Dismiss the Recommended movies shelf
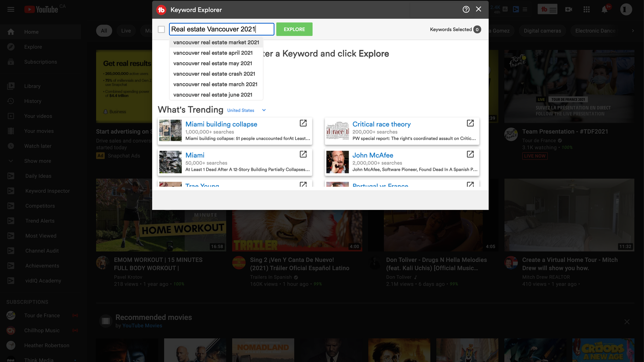 pos(627,322)
